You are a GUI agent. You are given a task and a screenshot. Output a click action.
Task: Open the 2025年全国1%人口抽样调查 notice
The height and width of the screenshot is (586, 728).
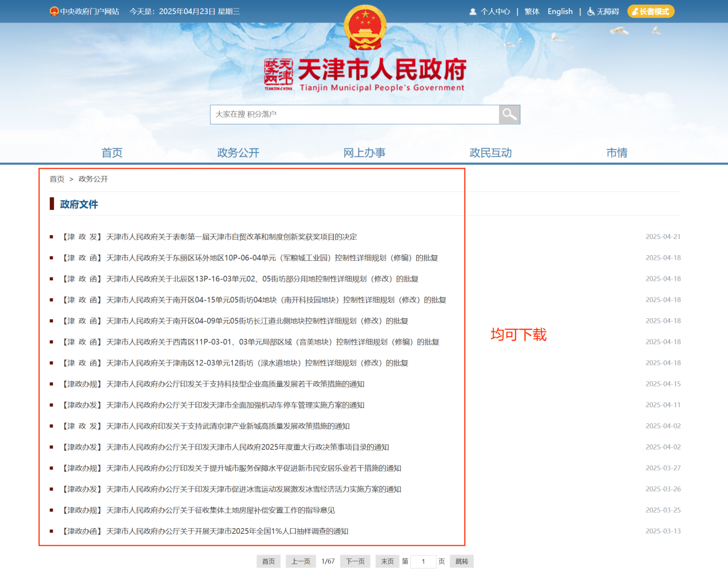pos(227,532)
